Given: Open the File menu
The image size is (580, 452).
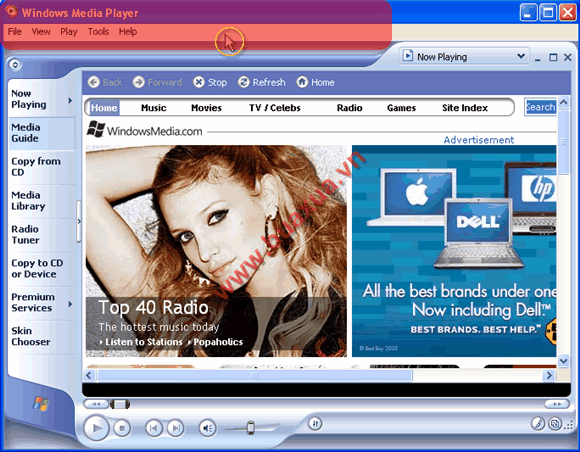Looking at the screenshot, I should pos(15,32).
